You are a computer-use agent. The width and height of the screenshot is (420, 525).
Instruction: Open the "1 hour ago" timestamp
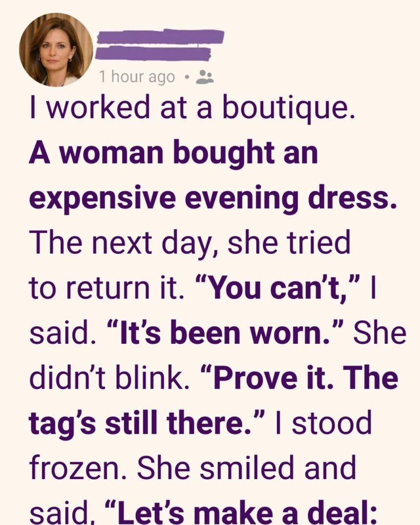coord(137,77)
